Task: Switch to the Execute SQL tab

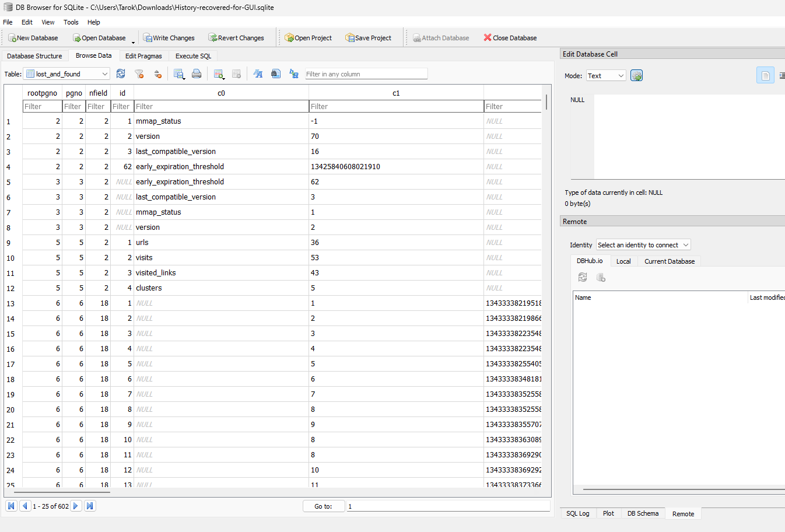Action: 193,56
